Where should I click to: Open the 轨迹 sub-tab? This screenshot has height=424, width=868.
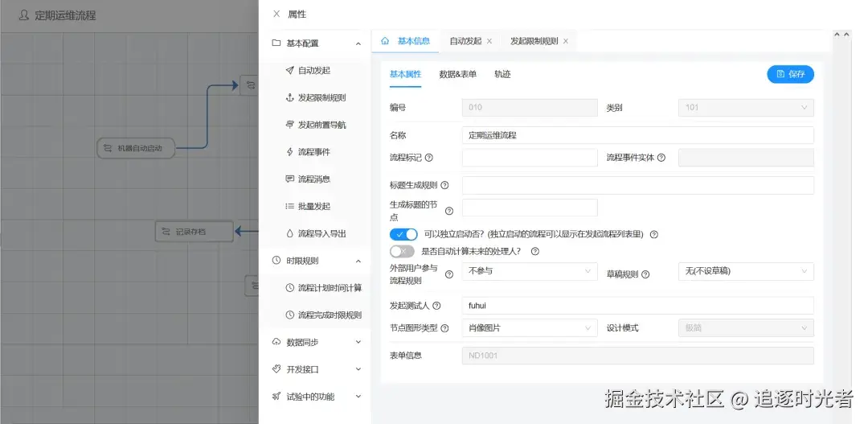coord(502,74)
